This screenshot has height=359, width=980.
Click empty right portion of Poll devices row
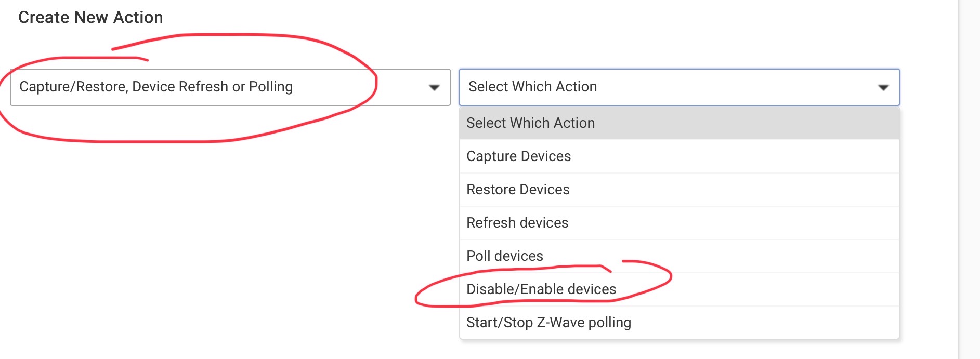(754, 256)
